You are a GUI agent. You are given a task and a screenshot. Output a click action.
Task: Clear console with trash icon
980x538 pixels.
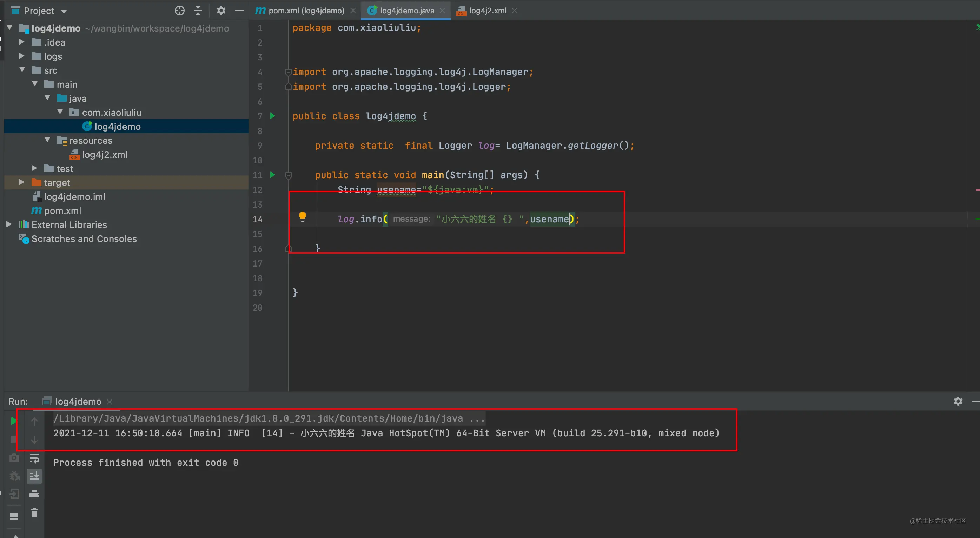tap(34, 512)
